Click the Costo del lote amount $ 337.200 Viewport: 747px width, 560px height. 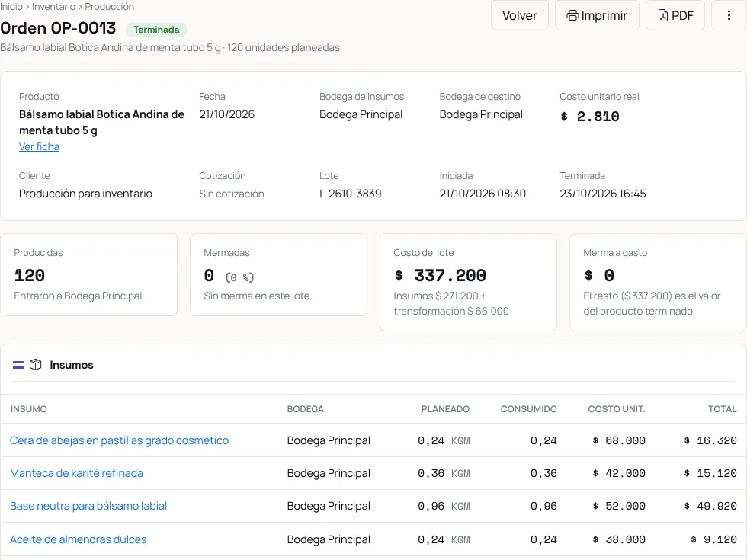(x=441, y=275)
